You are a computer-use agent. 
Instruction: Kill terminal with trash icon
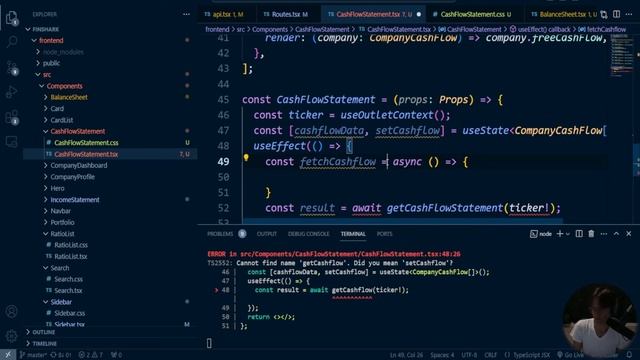591,234
